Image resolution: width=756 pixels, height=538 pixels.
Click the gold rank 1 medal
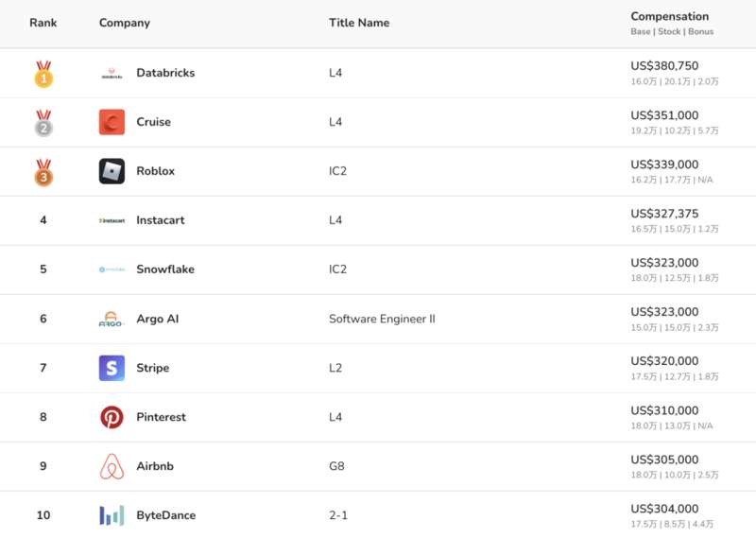tap(43, 74)
